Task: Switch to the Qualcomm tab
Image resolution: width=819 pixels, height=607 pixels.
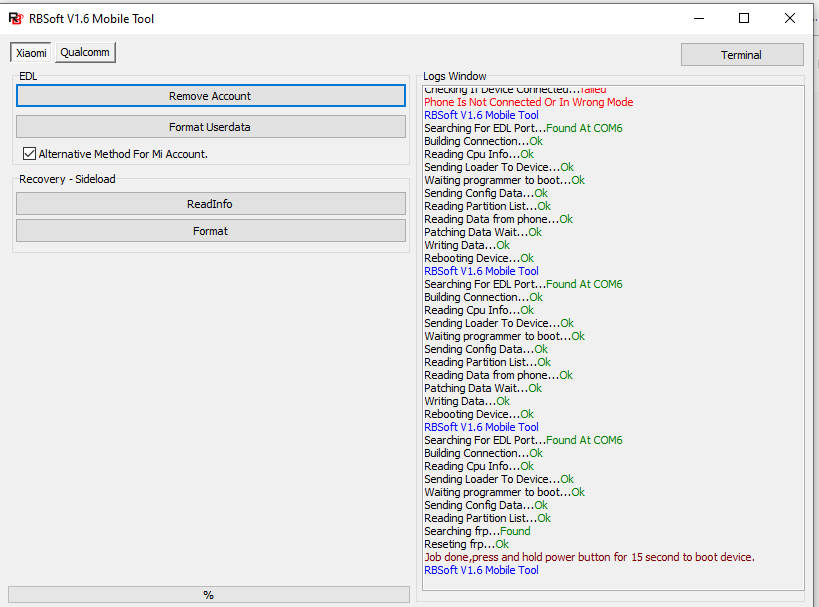Action: point(85,52)
